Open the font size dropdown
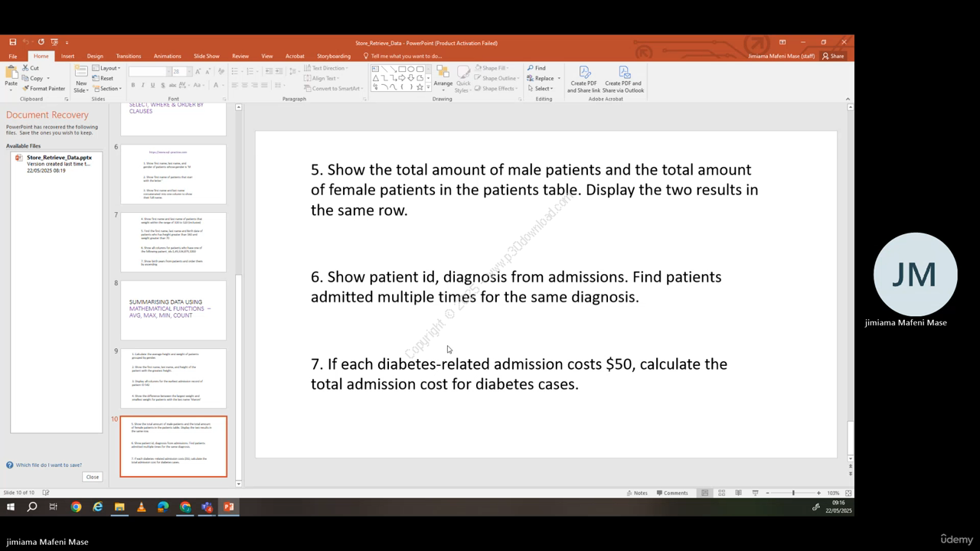This screenshot has width=980, height=551. click(188, 71)
